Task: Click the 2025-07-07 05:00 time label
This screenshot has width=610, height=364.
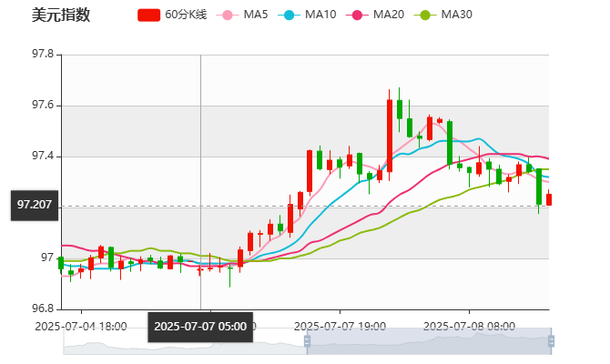Action: [199, 326]
